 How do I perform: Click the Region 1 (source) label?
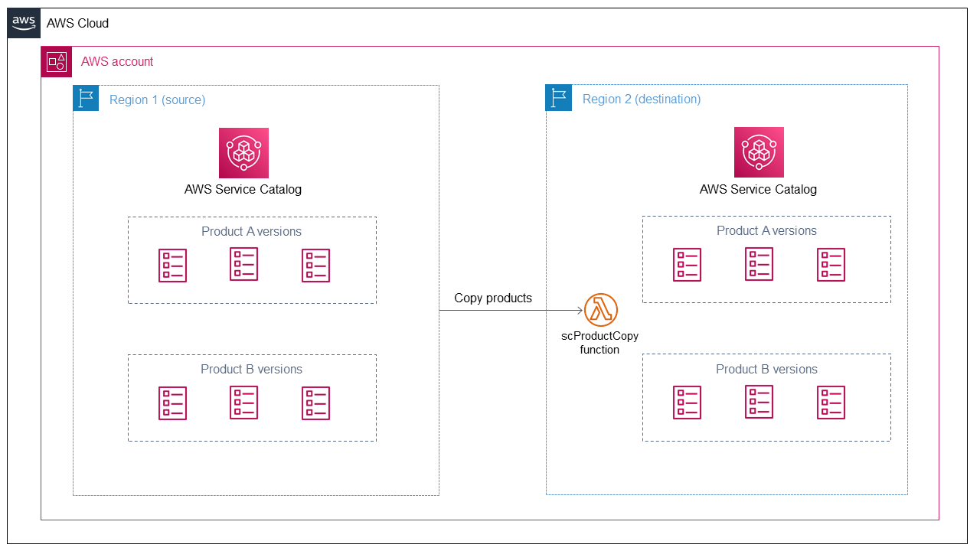157,99
